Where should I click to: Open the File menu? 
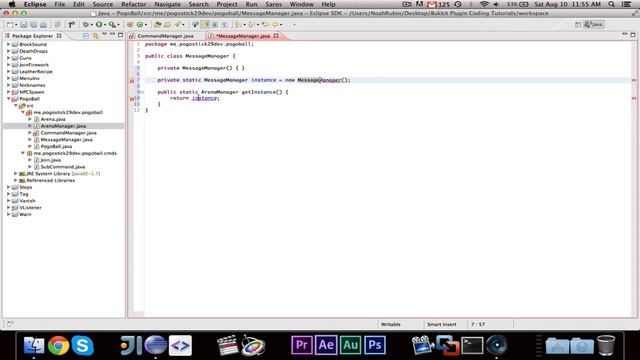tap(60, 4)
